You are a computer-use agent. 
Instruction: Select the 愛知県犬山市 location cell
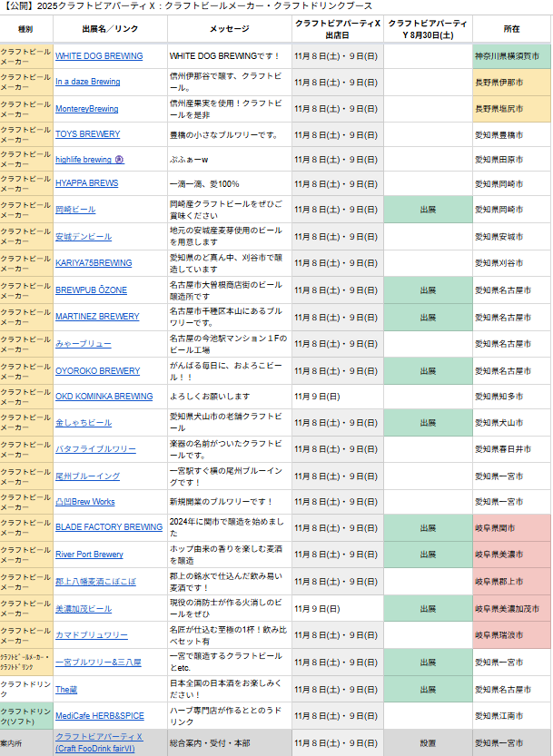(511, 422)
